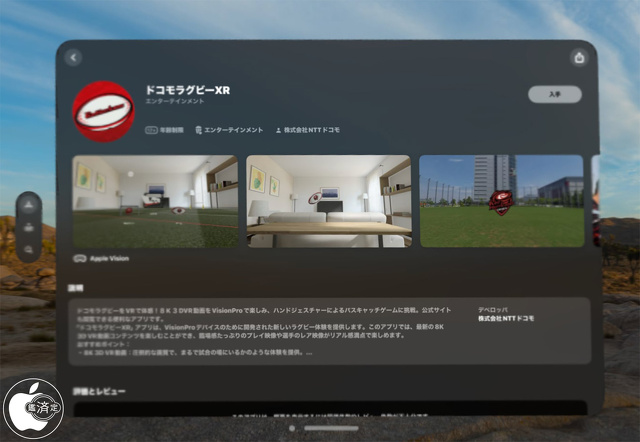640x442 pixels.
Task: Select the 年齢制限 age rating badge
Action: (166, 130)
